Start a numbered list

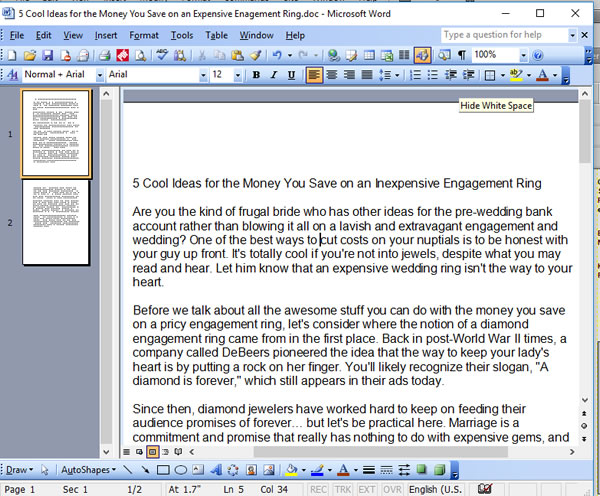tap(415, 75)
